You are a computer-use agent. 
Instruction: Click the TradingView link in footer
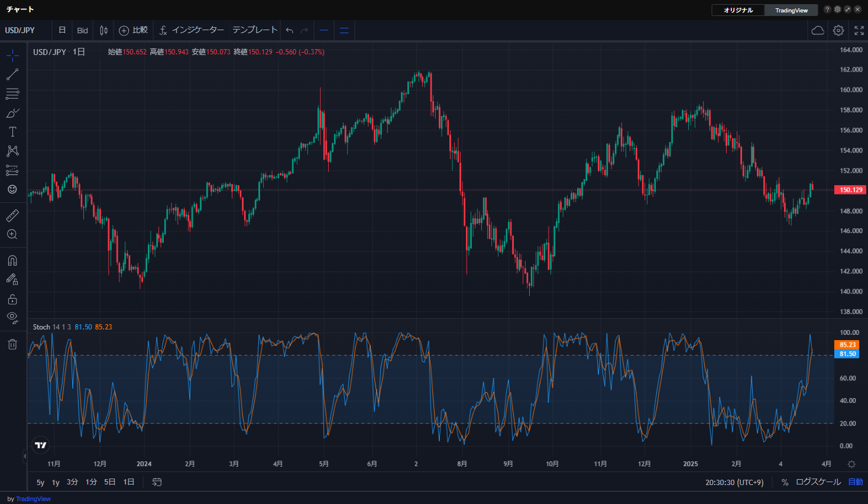click(x=33, y=499)
